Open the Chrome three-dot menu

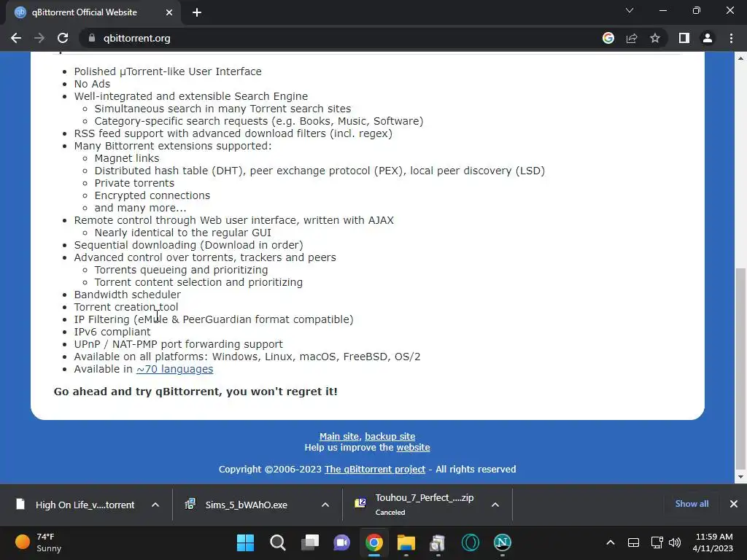tap(731, 38)
